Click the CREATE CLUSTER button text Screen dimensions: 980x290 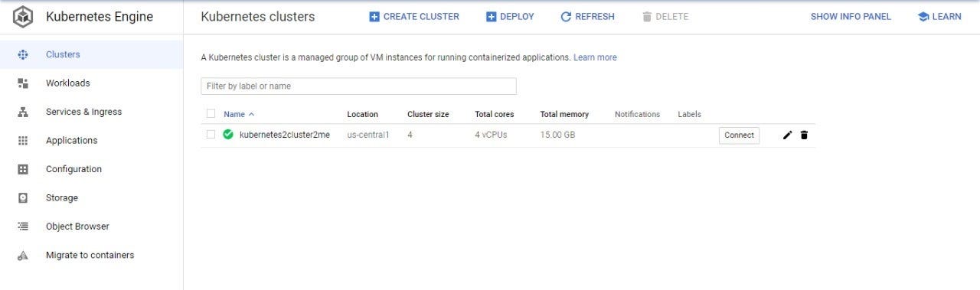pyautogui.click(x=421, y=17)
